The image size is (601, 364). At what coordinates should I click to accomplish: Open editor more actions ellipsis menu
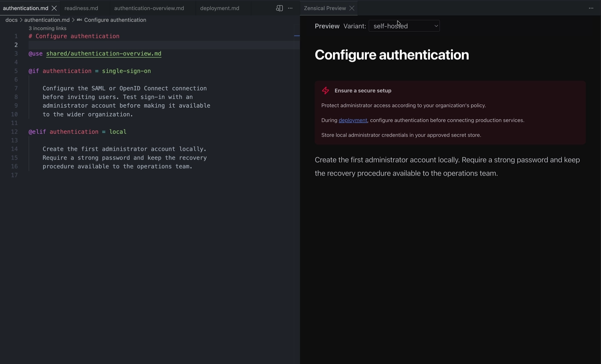click(x=290, y=8)
